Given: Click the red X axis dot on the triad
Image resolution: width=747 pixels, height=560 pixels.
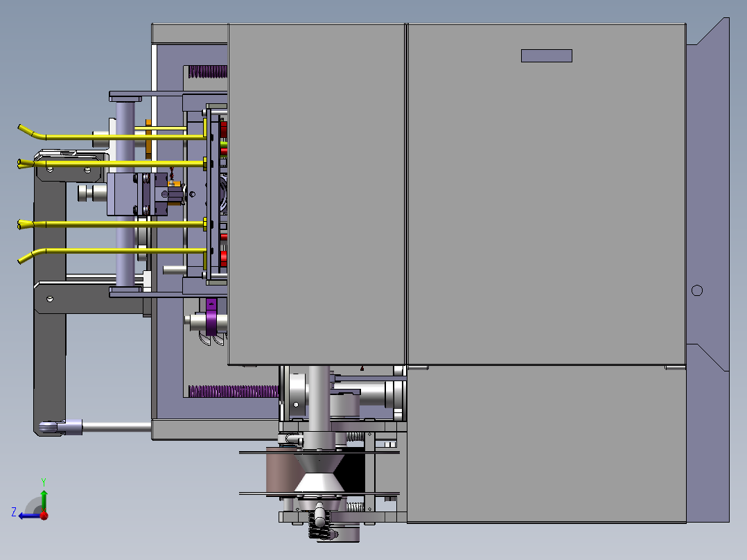Looking at the screenshot, I should [x=44, y=516].
